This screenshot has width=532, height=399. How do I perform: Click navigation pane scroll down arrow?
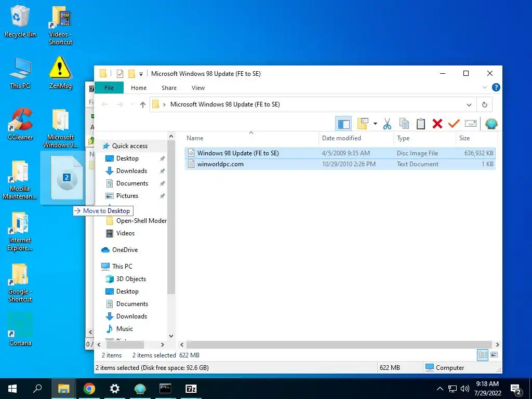click(171, 336)
